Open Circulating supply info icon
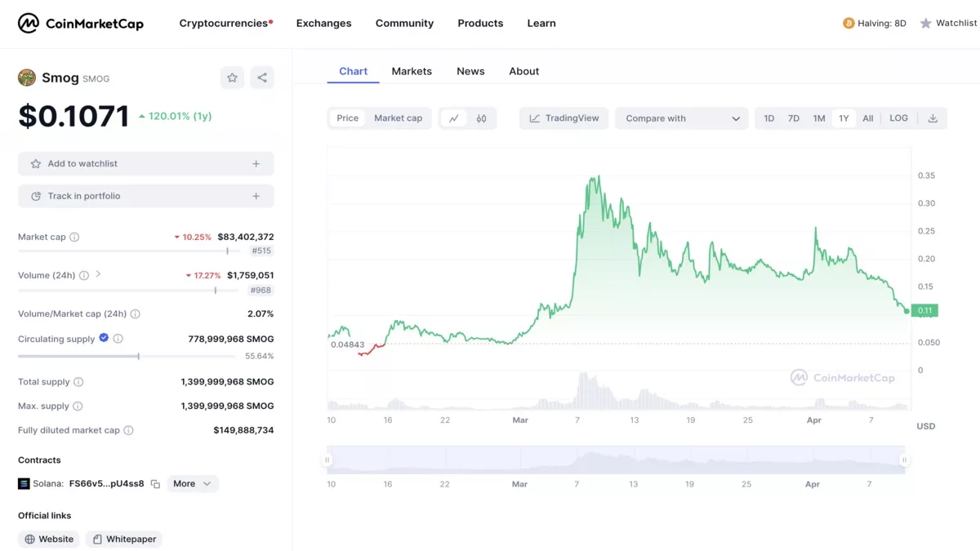Image resolution: width=980 pixels, height=551 pixels. point(118,339)
